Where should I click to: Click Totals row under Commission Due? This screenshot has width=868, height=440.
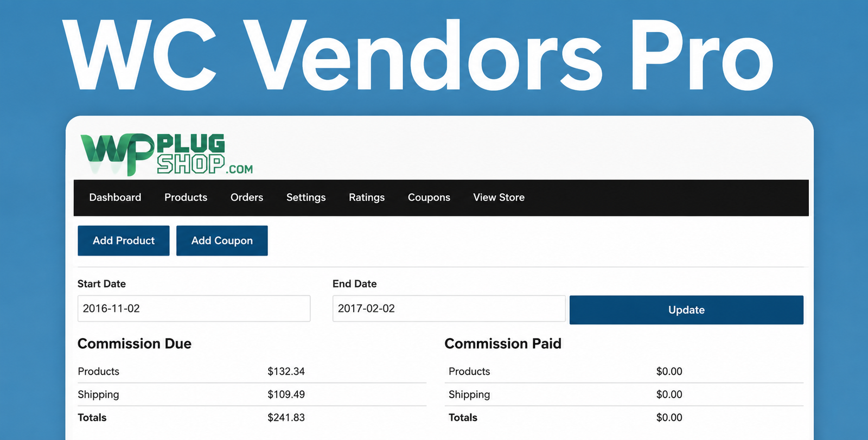point(252,418)
